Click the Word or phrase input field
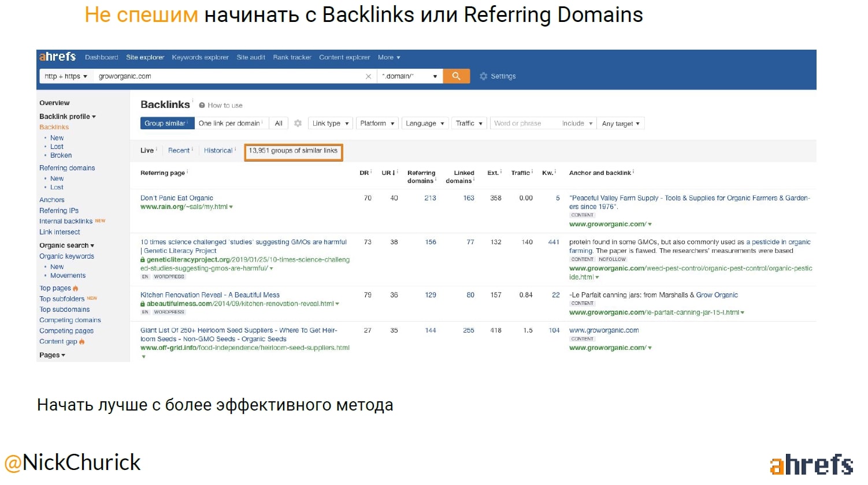The width and height of the screenshot is (868, 485). [x=523, y=124]
